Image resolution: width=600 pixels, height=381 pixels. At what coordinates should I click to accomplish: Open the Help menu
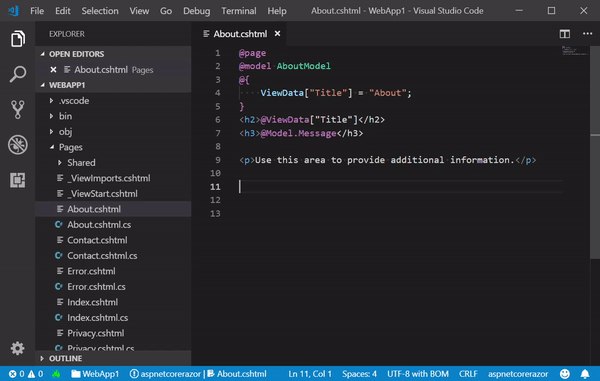coord(277,11)
